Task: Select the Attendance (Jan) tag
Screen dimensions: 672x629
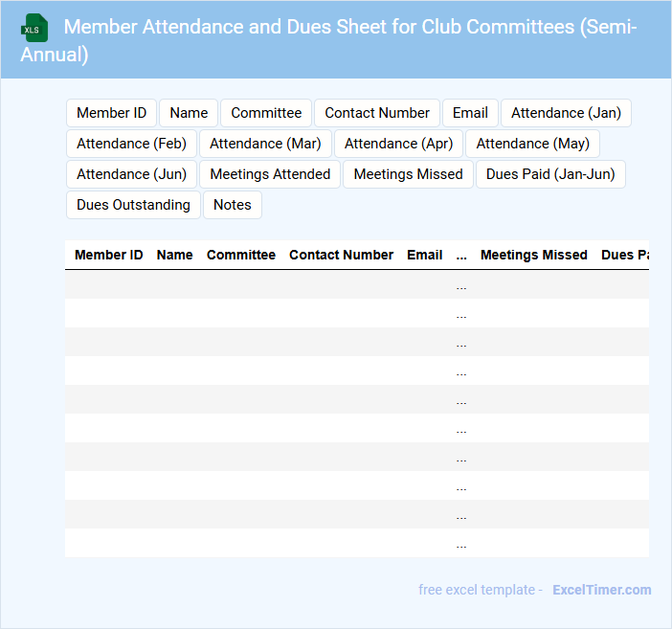Action: click(566, 113)
